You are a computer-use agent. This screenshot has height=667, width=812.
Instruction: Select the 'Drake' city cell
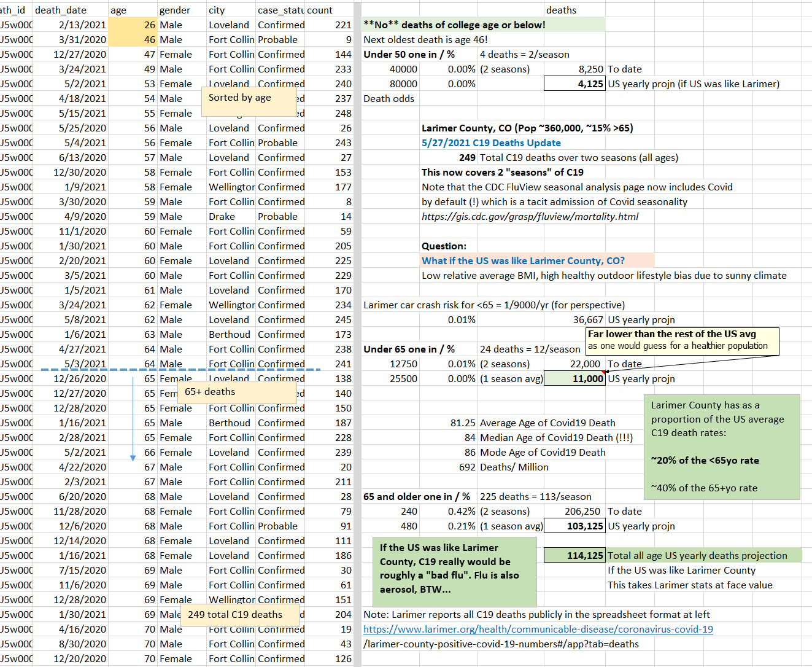coord(231,216)
